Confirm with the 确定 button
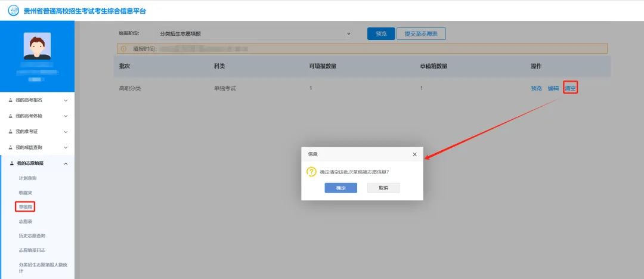This screenshot has height=279, width=644. (x=340, y=188)
